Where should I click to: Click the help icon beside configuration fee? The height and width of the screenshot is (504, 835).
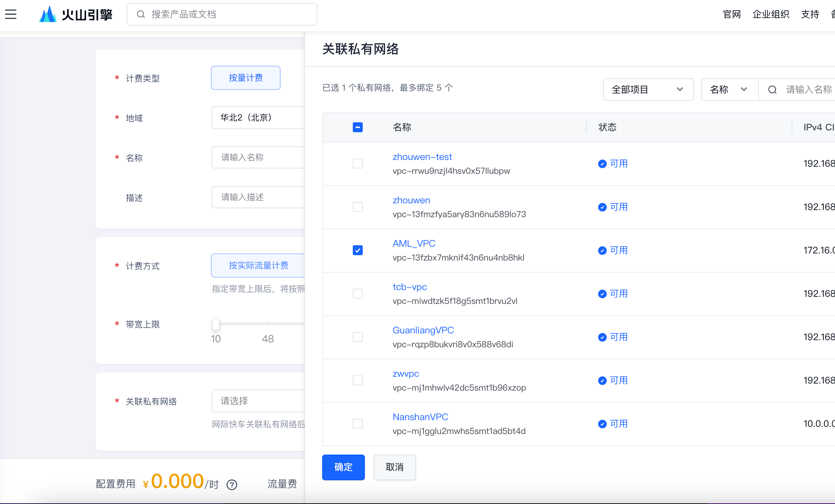(x=232, y=485)
